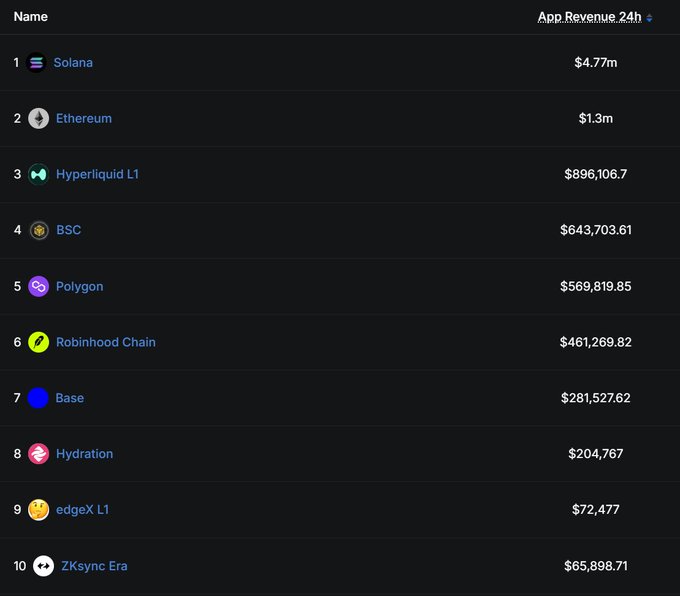Click rank number 5 beside Polygon
Image resolution: width=680 pixels, height=596 pixels.
coord(17,286)
